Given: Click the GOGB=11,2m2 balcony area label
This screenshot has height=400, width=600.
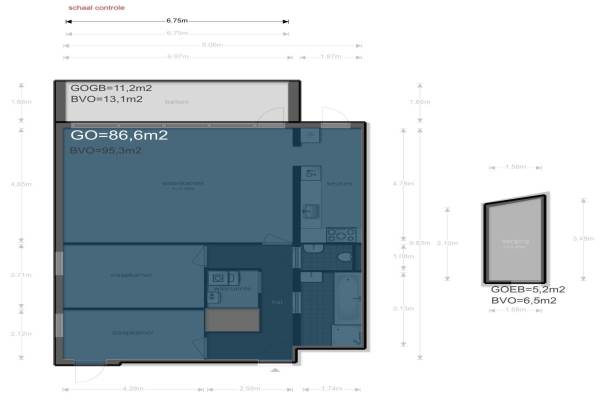Looking at the screenshot, I should pos(107,87).
